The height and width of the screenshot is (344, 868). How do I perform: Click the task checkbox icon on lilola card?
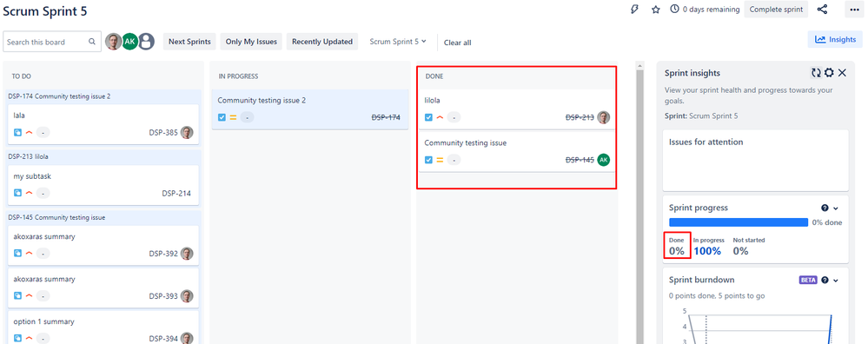[428, 117]
